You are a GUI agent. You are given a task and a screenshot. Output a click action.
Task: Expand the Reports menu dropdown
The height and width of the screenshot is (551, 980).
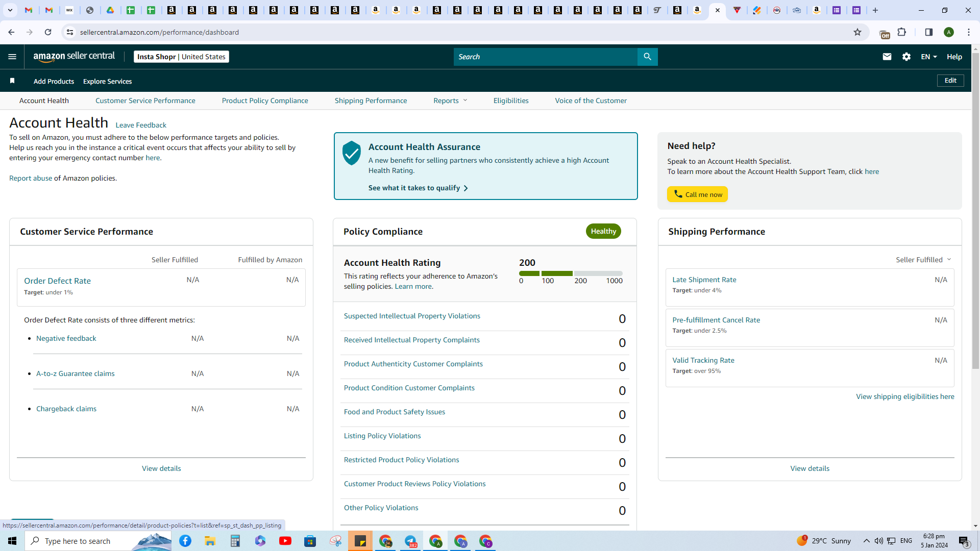(x=450, y=101)
